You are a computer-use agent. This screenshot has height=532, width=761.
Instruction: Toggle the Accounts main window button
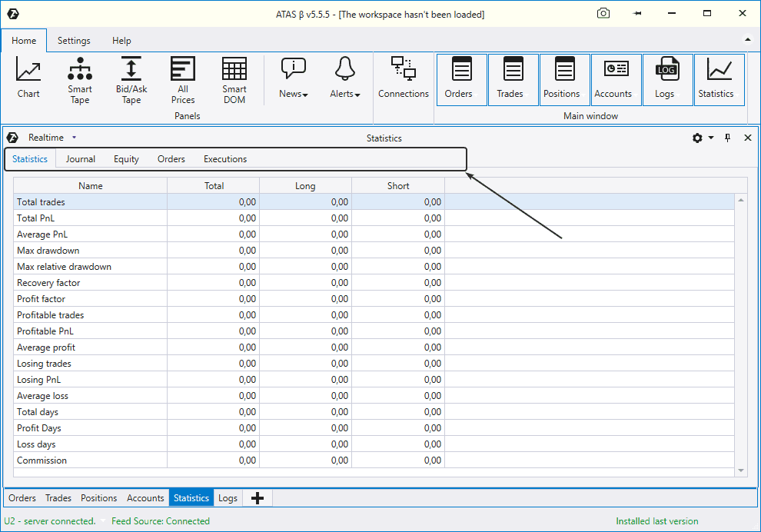point(613,79)
